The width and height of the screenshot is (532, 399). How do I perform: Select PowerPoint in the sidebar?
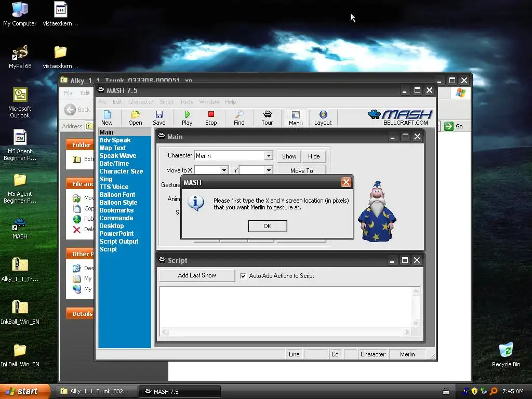pyautogui.click(x=116, y=234)
